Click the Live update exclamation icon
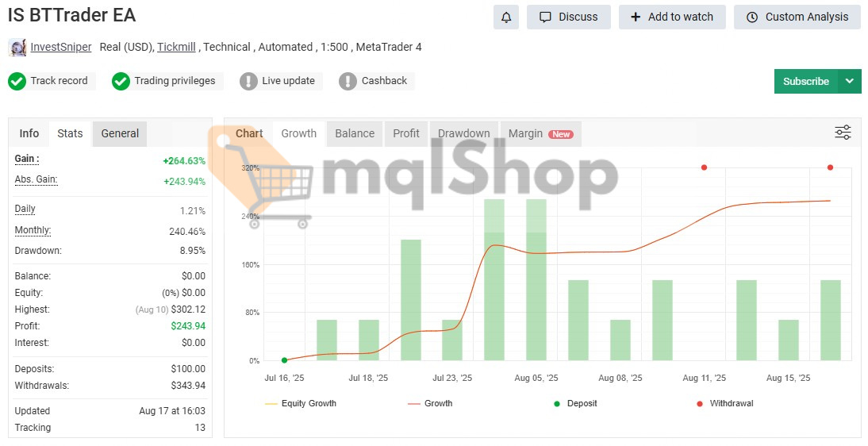 [x=248, y=82]
